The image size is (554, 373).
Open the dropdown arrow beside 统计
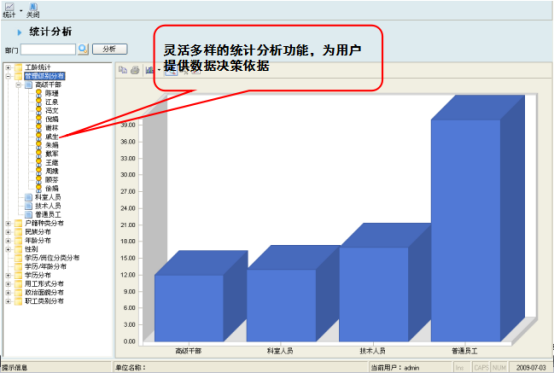point(21,10)
